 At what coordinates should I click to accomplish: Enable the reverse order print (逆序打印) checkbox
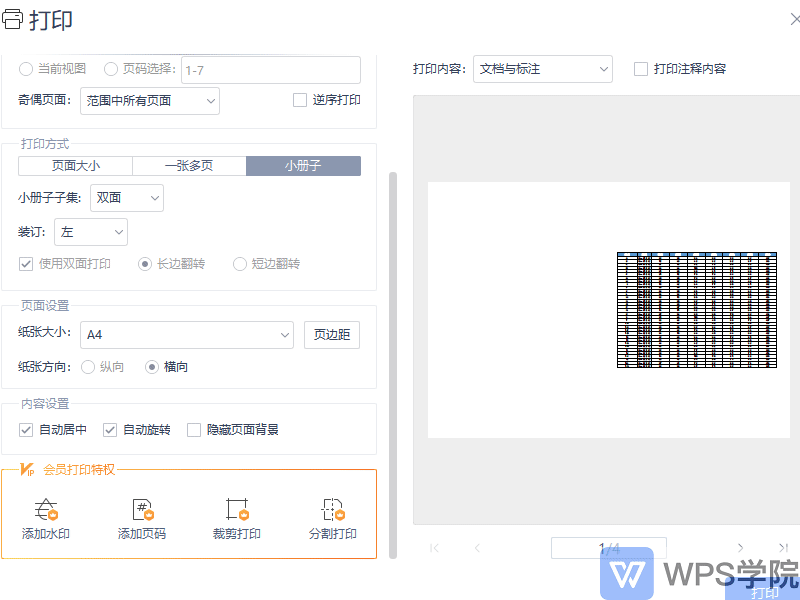tap(300, 100)
